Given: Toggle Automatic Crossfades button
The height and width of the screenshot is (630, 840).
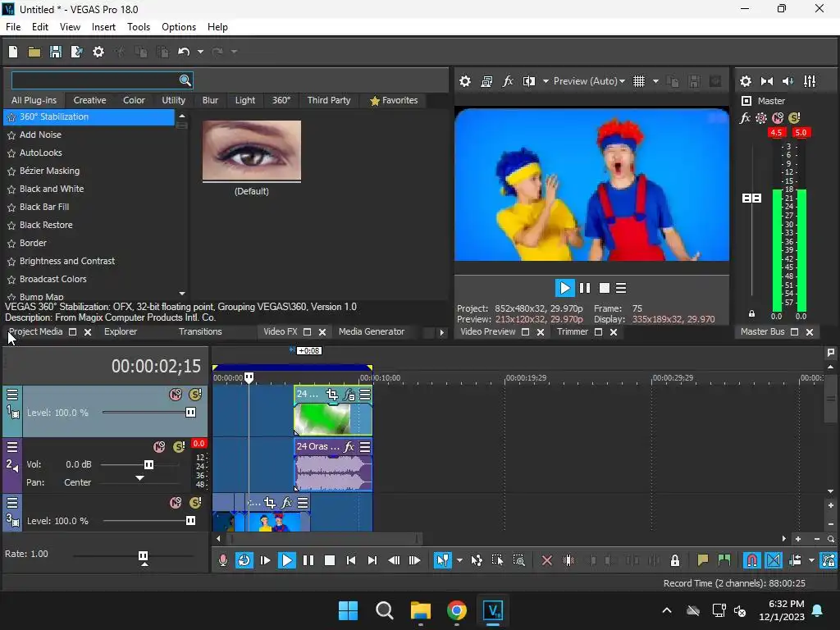Looking at the screenshot, I should click(774, 560).
